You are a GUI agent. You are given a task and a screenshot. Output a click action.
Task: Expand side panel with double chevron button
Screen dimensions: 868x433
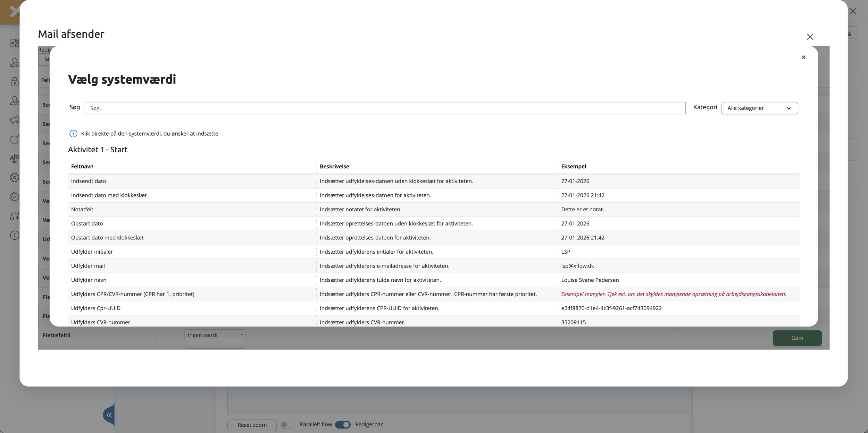coord(109,415)
